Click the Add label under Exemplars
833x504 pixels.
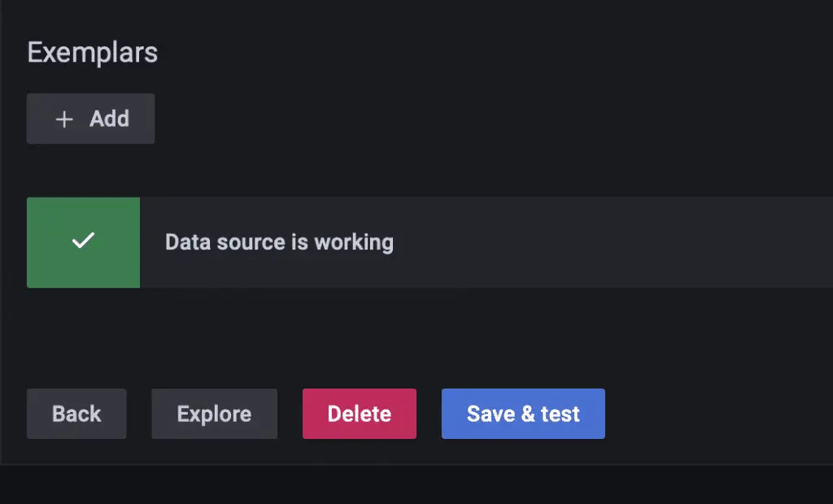(x=109, y=119)
